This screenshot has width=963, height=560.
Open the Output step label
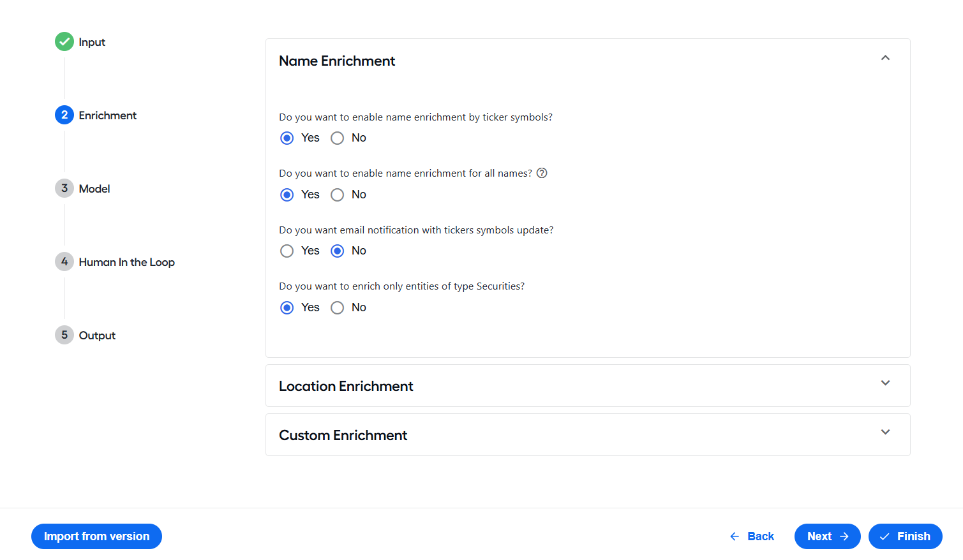tap(97, 335)
